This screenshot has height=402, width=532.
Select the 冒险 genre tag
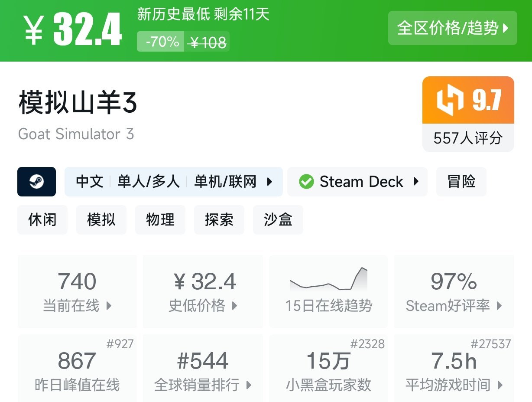point(461,182)
